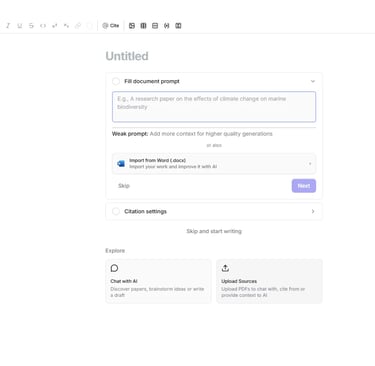Click the insert link chain icon
This screenshot has width=375, height=366.
78,26
